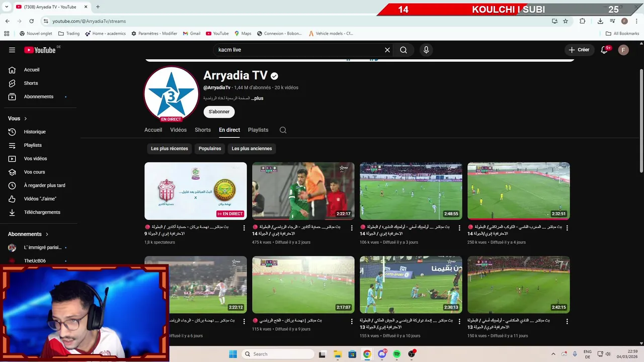Click the magnifier search button
The height and width of the screenshot is (362, 644).
point(404,50)
